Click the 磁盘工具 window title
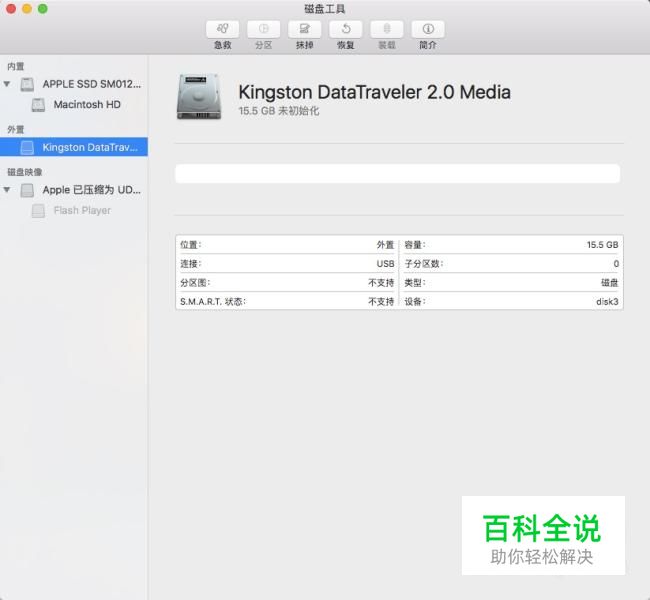This screenshot has height=600, width=650. pyautogui.click(x=325, y=9)
